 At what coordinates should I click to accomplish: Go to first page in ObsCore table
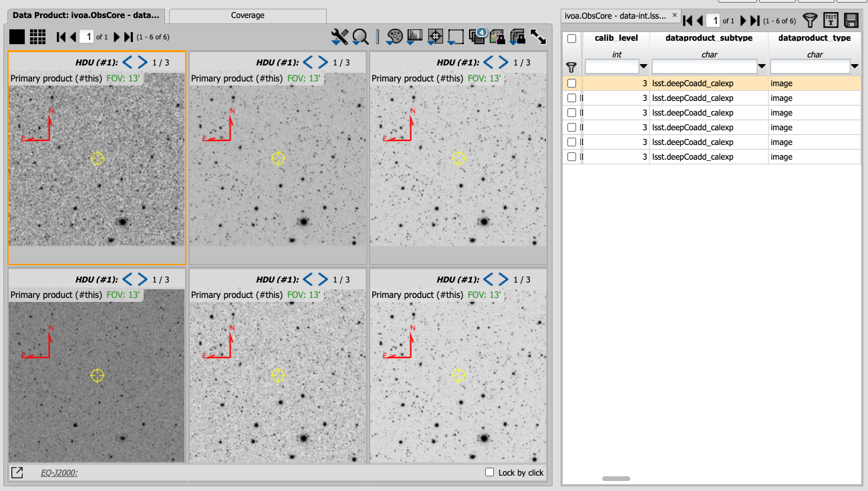[x=688, y=20]
